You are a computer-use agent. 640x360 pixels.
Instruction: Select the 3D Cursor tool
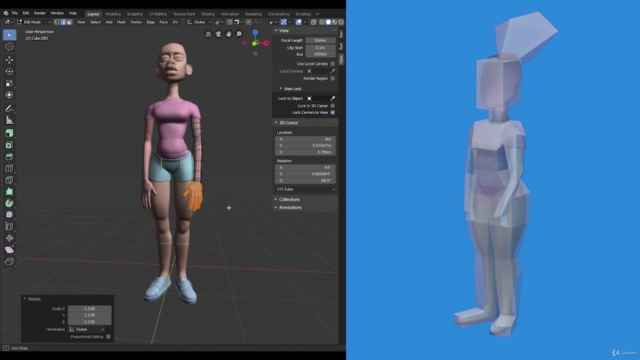click(x=9, y=47)
